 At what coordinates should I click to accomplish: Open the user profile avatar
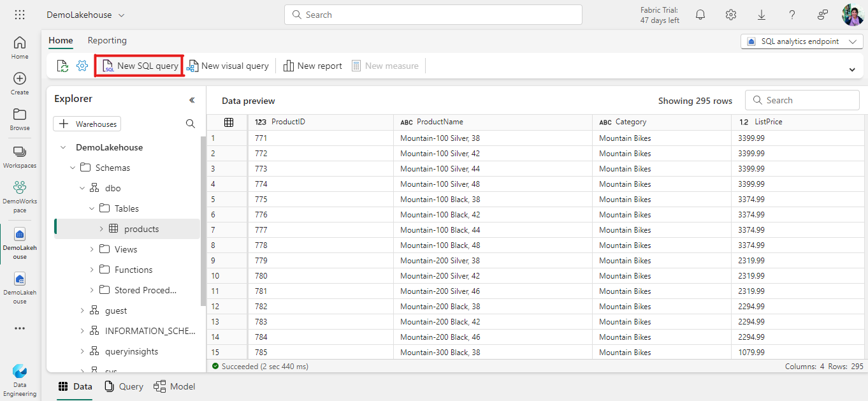(853, 15)
